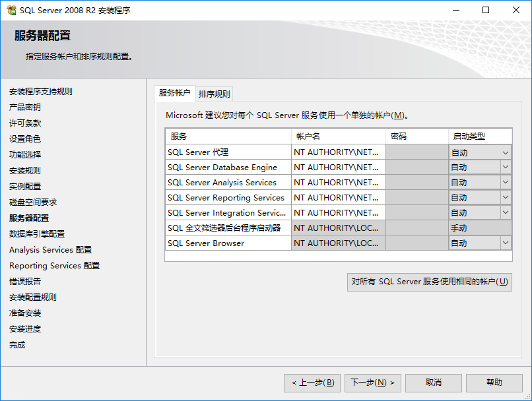This screenshot has height=401, width=532.
Task: Select account name cell for Analysis Services
Action: pyautogui.click(x=338, y=183)
